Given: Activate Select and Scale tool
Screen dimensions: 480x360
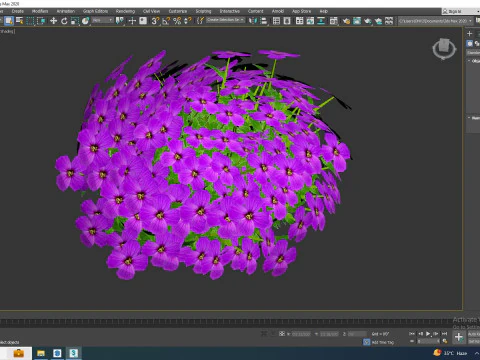Looking at the screenshot, I should click(x=75, y=21).
